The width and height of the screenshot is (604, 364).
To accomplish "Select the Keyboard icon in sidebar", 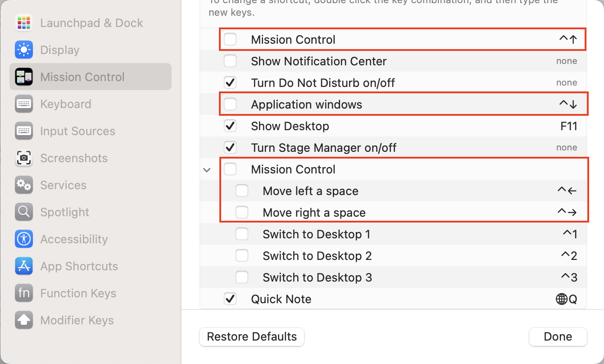I will click(x=23, y=104).
